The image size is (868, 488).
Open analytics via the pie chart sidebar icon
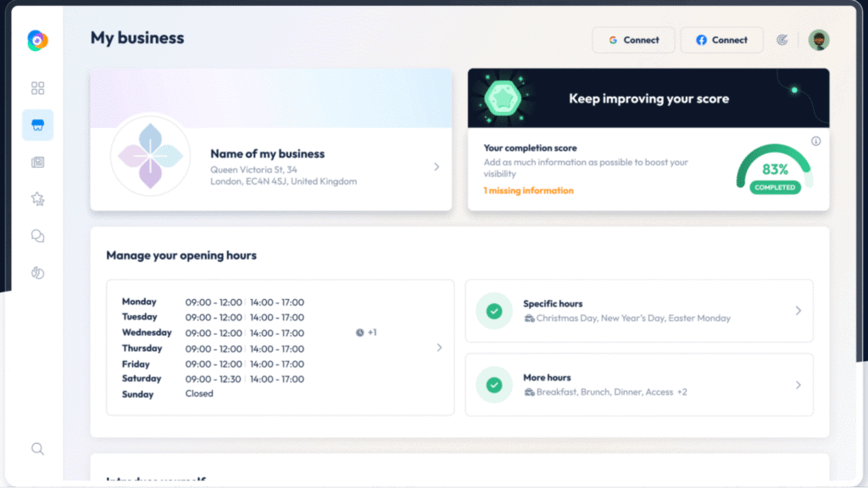pyautogui.click(x=37, y=273)
